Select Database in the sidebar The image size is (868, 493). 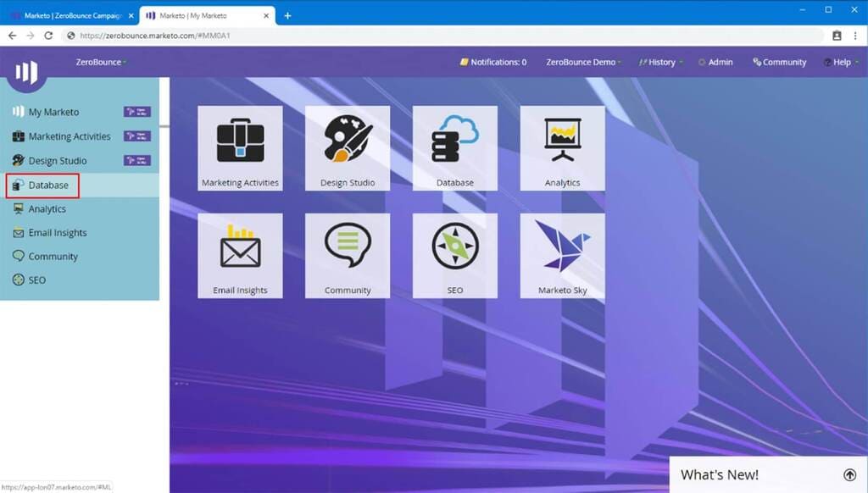click(x=48, y=185)
